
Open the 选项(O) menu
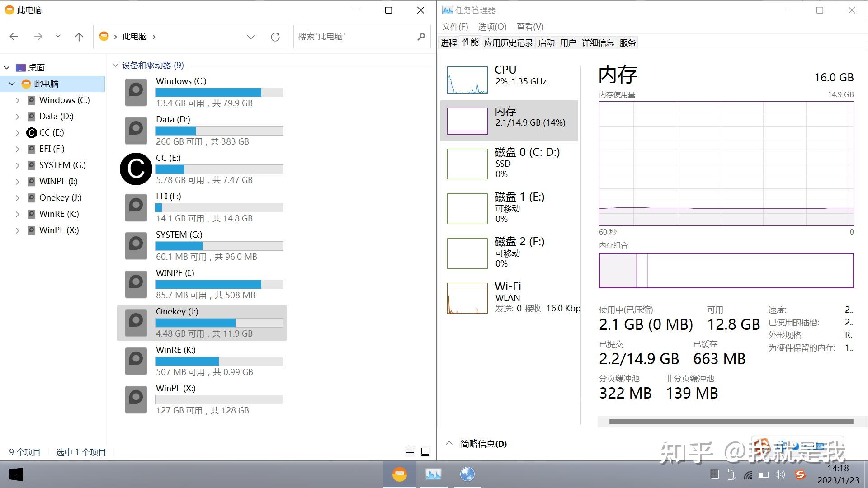[492, 27]
